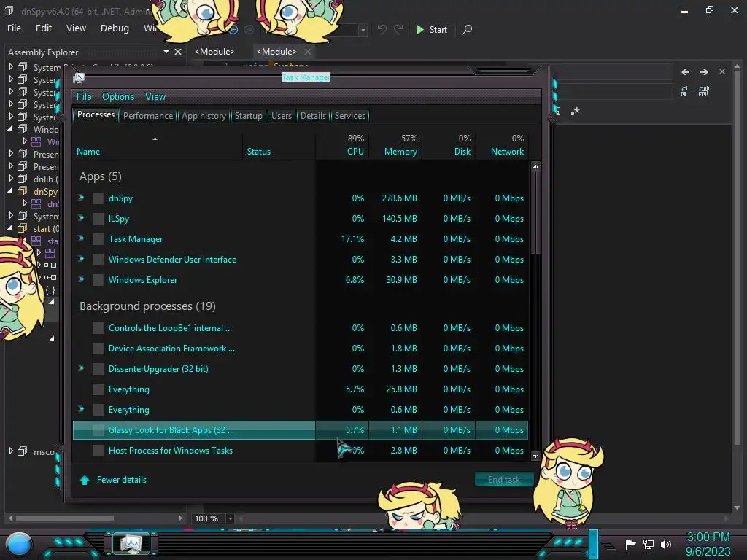Go to next match in dnSpy find panel

[704, 72]
